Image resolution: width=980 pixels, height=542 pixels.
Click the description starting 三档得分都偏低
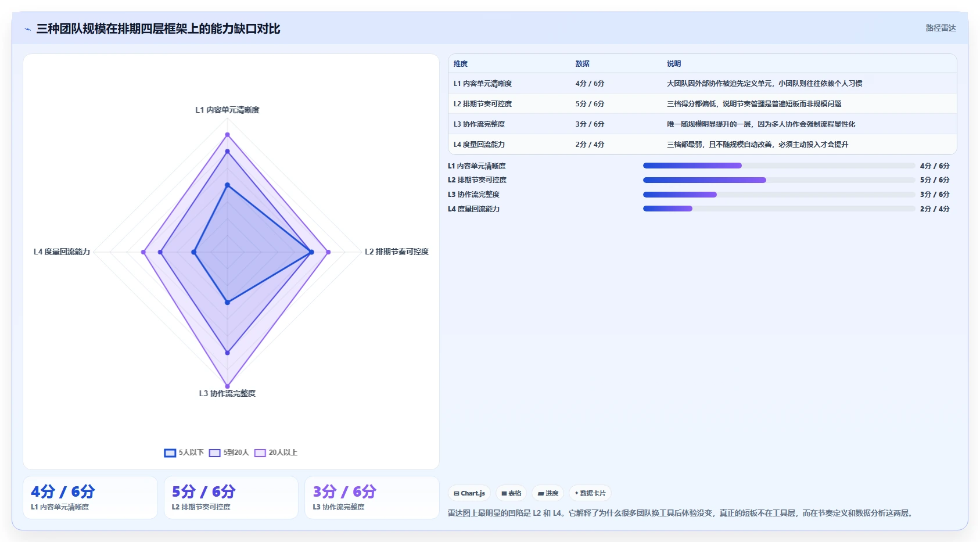(754, 104)
